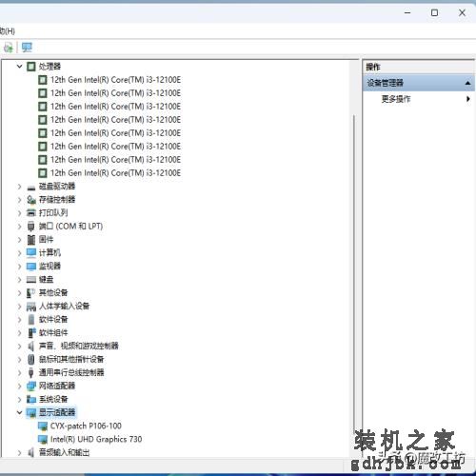Click the icon beside CYX-patch P106-100
The image size is (476, 476).
43,426
